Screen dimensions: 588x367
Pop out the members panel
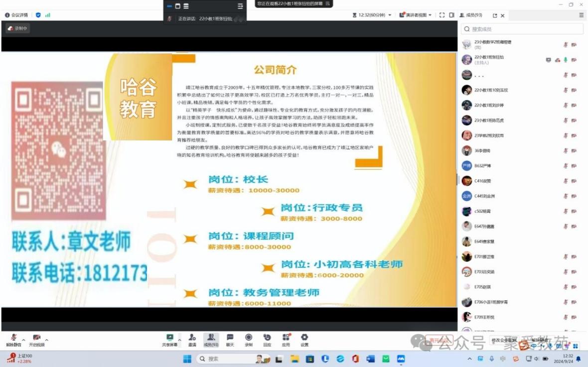pyautogui.click(x=495, y=15)
